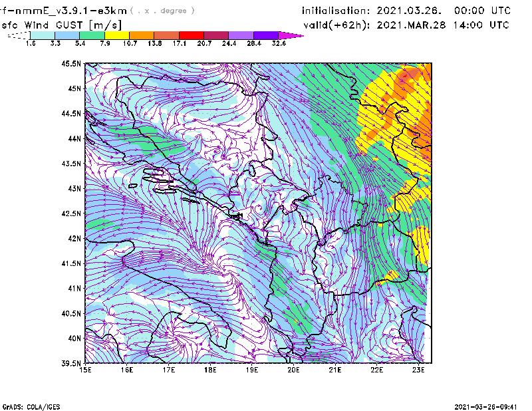This screenshot has height=411, width=532.
Task: Click the 10.7 colorbar value label
Action: click(x=130, y=43)
